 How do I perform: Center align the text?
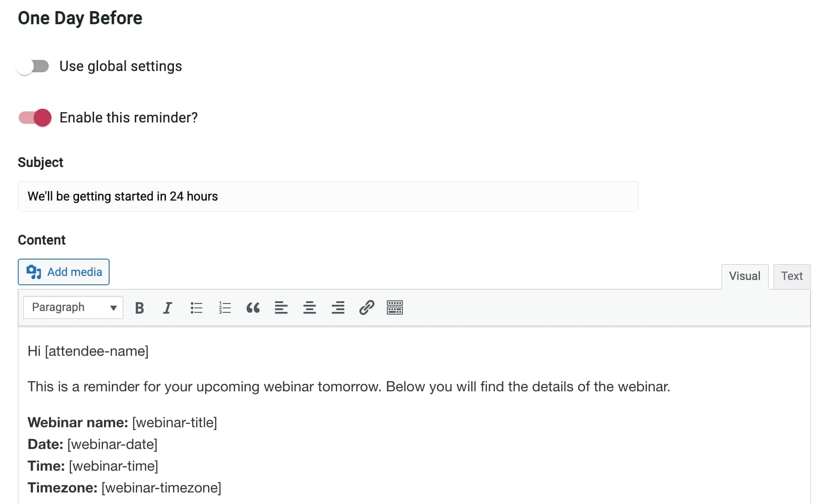[x=310, y=307]
